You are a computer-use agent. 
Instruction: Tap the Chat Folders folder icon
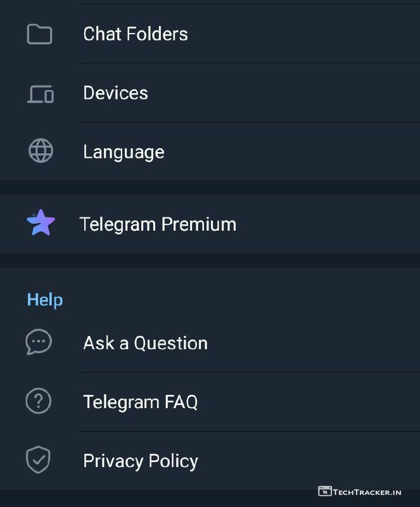39,34
